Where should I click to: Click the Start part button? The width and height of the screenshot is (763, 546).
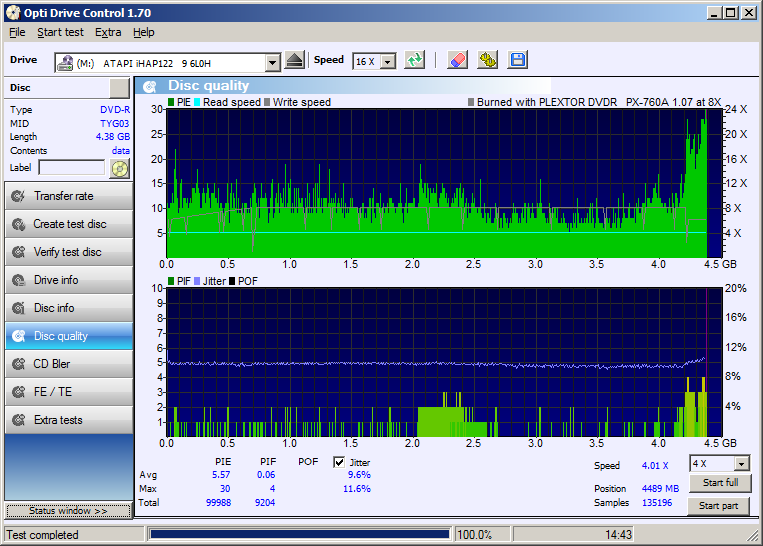[x=718, y=506]
